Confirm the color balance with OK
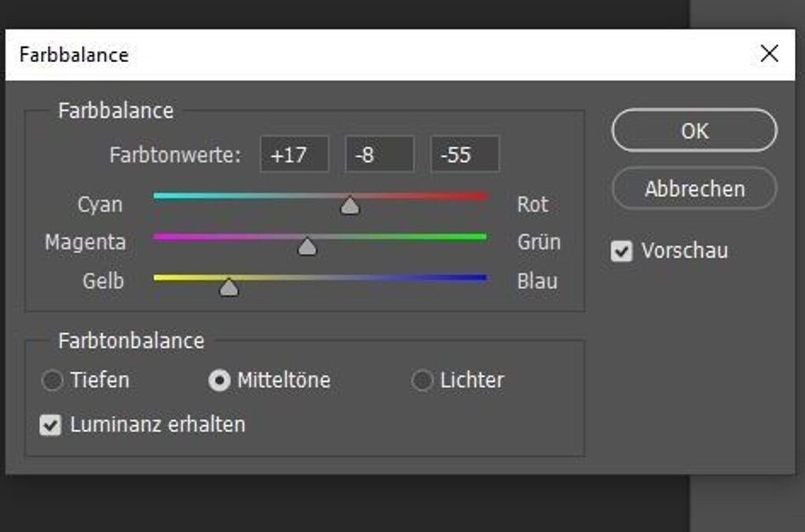 coord(693,130)
